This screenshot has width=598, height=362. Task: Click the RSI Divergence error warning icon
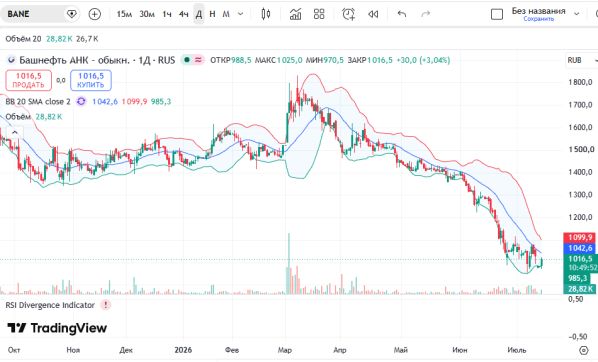point(106,305)
